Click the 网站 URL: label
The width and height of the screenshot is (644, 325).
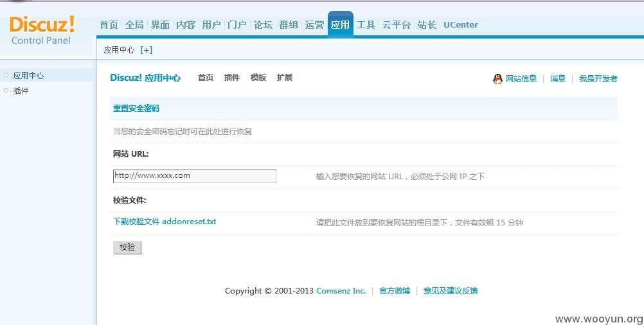(x=131, y=154)
